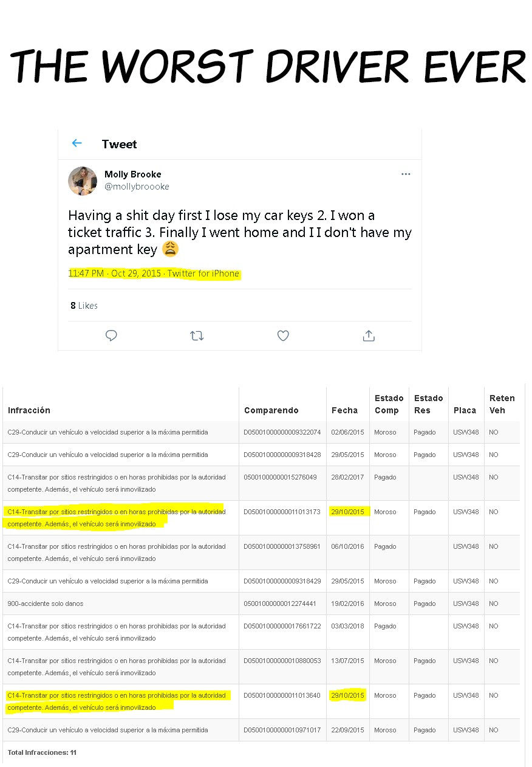This screenshot has height=767, width=532.
Task: Sort table by Infracción column header
Action: tap(29, 410)
